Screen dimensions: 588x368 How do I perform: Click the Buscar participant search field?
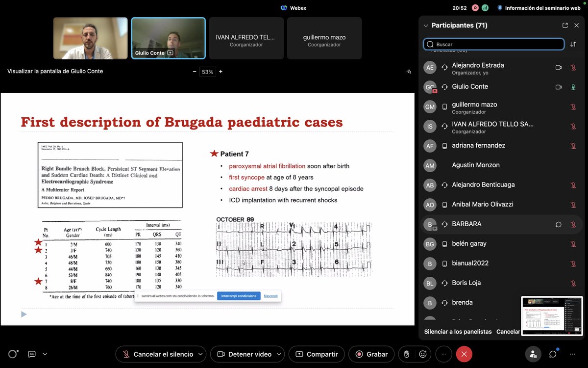pos(494,44)
